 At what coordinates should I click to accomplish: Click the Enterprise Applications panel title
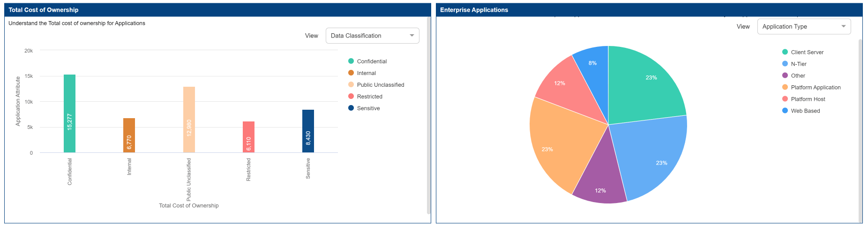coord(474,10)
